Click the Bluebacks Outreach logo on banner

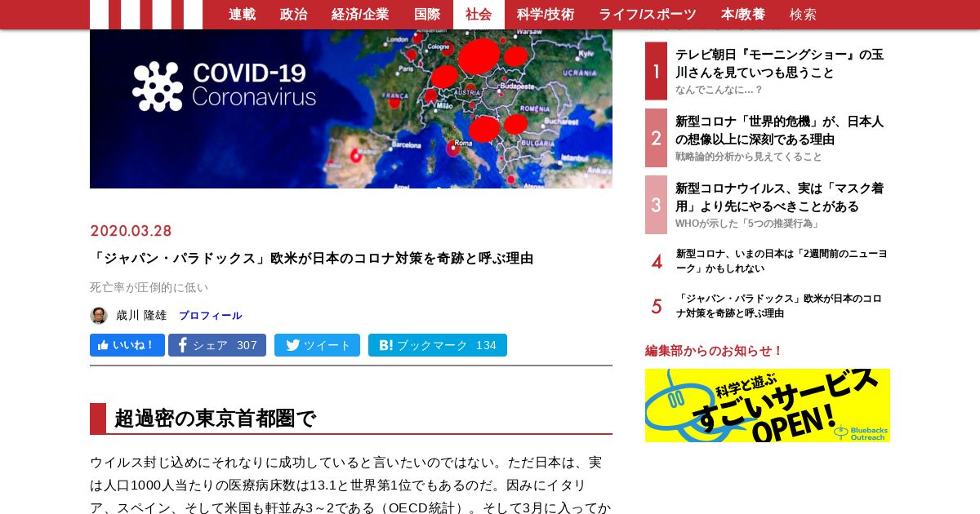tap(860, 432)
